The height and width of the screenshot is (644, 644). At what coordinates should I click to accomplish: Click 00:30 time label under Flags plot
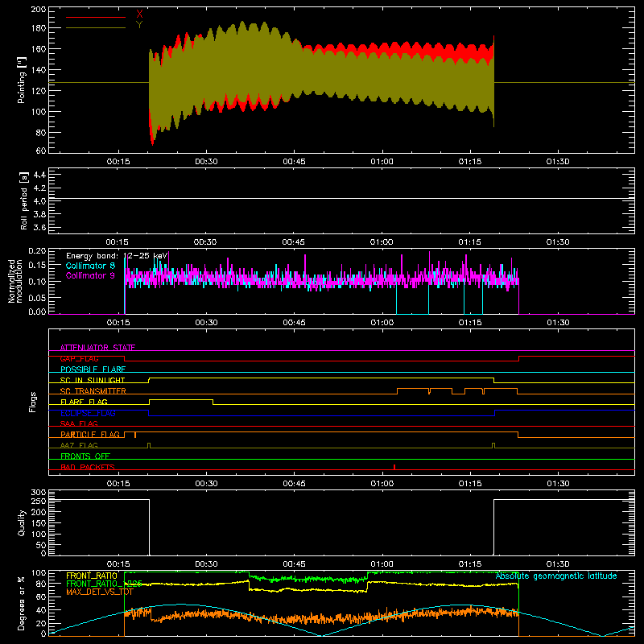(206, 484)
